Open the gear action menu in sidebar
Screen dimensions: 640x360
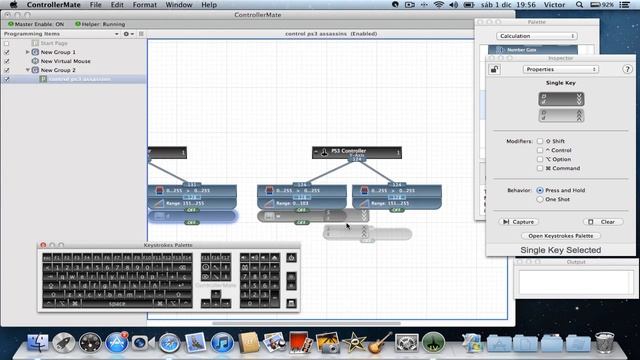pos(128,34)
